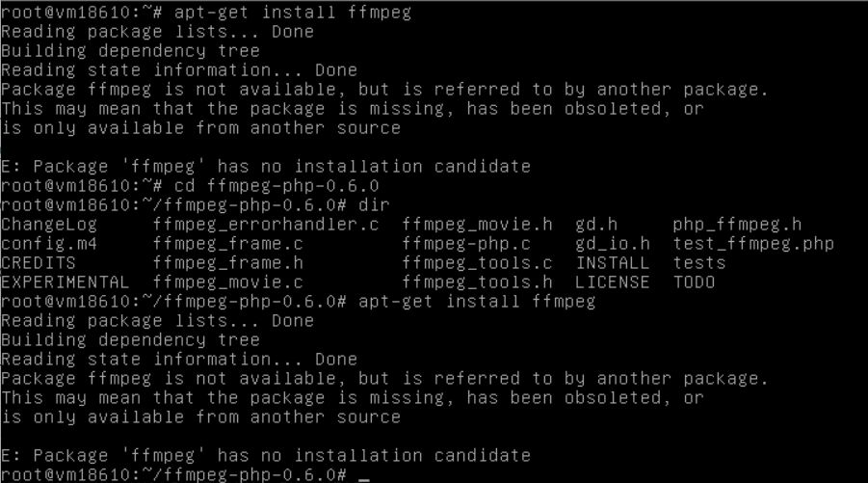Screen dimensions: 868x483
Task: Click the EXPERIMENTAL file name
Action: (65, 282)
